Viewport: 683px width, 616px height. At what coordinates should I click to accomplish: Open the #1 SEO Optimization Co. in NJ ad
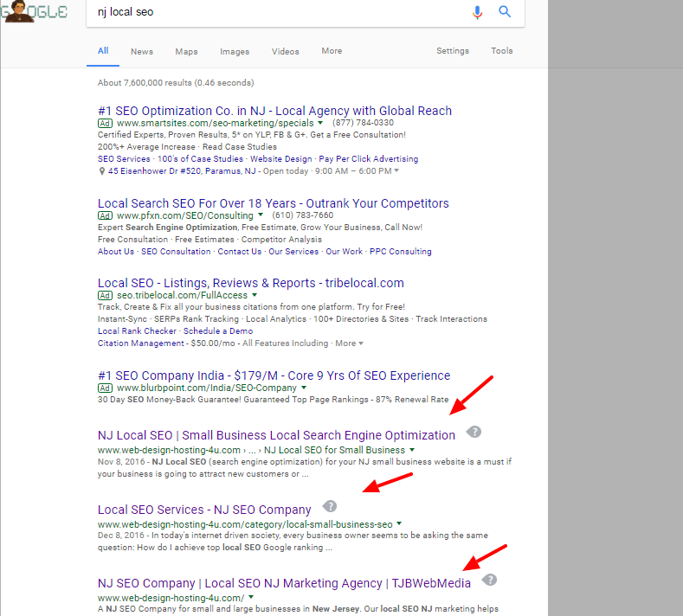click(275, 111)
